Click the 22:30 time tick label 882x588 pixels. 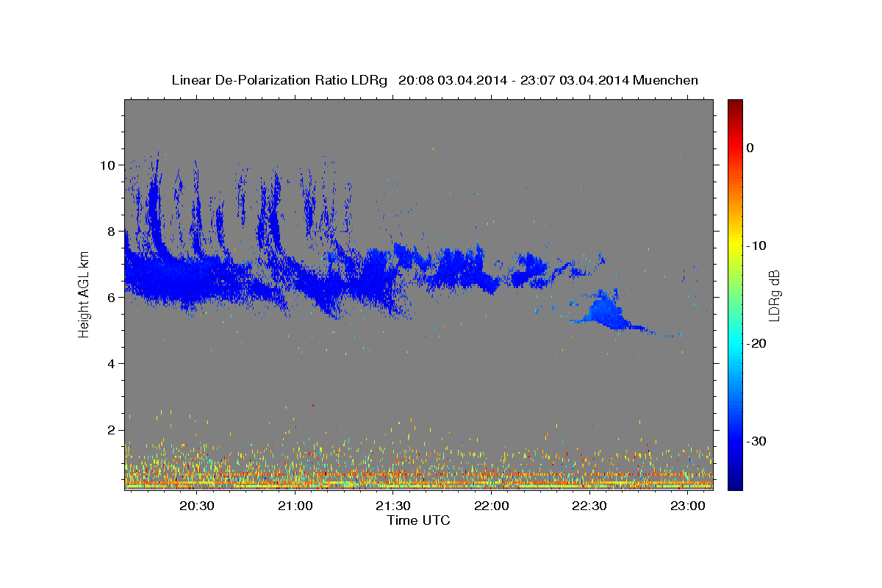pyautogui.click(x=589, y=506)
